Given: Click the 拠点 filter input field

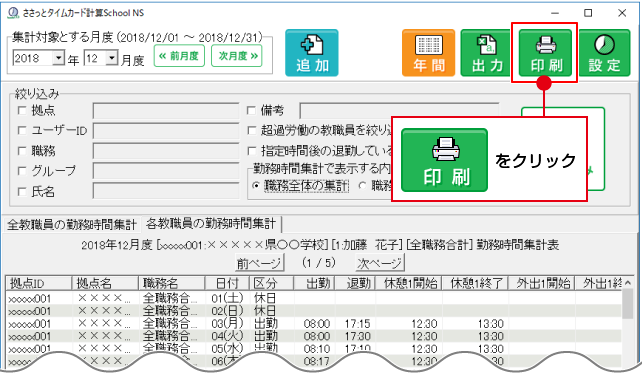Looking at the screenshot, I should tap(166, 111).
